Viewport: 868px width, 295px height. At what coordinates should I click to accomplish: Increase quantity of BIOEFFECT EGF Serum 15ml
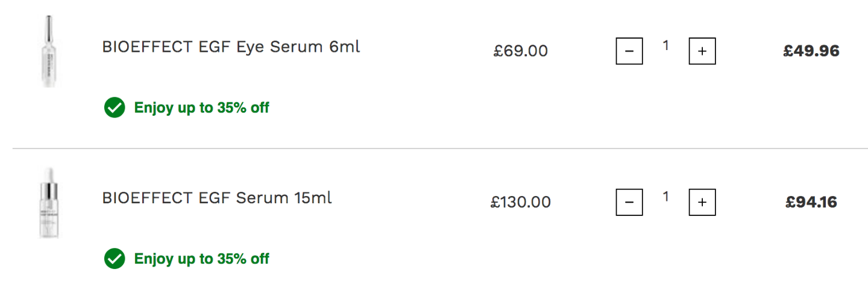(x=702, y=202)
